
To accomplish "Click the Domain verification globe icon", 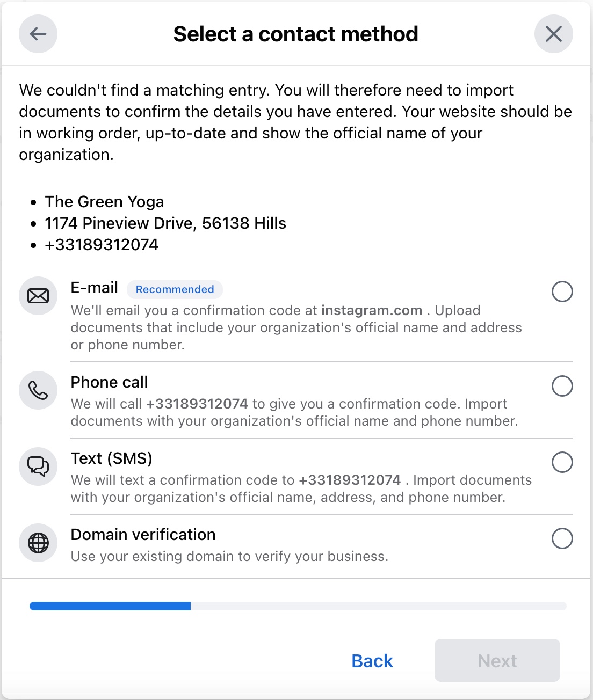I will point(38,543).
